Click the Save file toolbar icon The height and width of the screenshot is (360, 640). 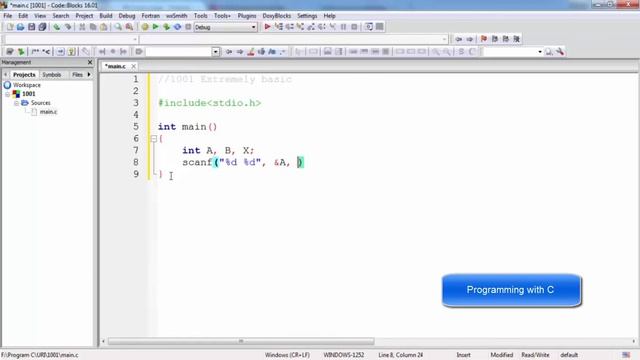[x=31, y=27]
